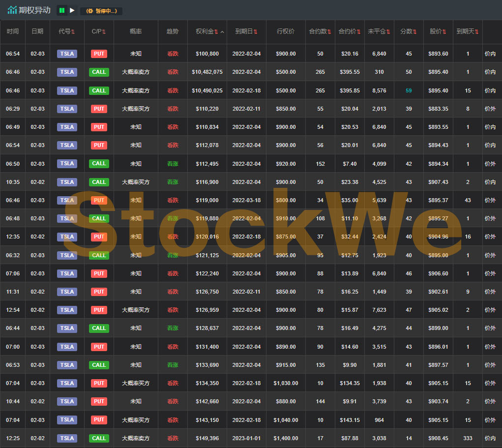Viewport: 502px width, 448px height.
Task: Select the 概率 column header
Action: pyautogui.click(x=136, y=31)
